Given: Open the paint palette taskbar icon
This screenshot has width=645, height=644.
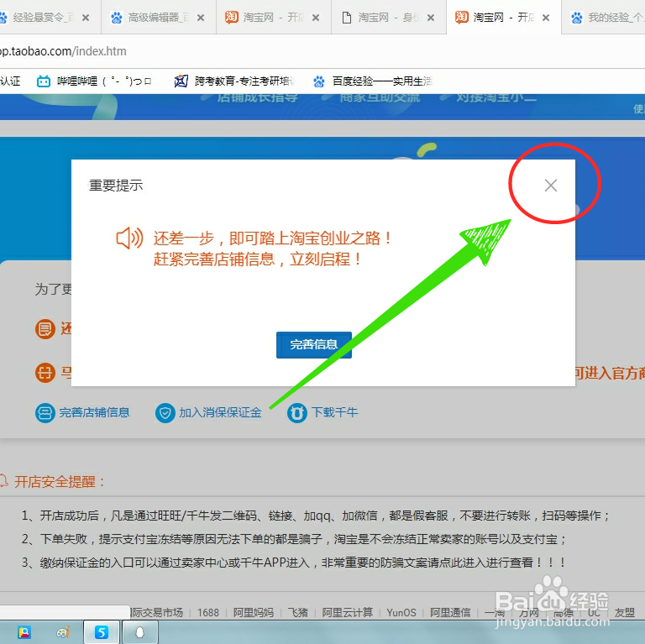Looking at the screenshot, I should click(63, 632).
